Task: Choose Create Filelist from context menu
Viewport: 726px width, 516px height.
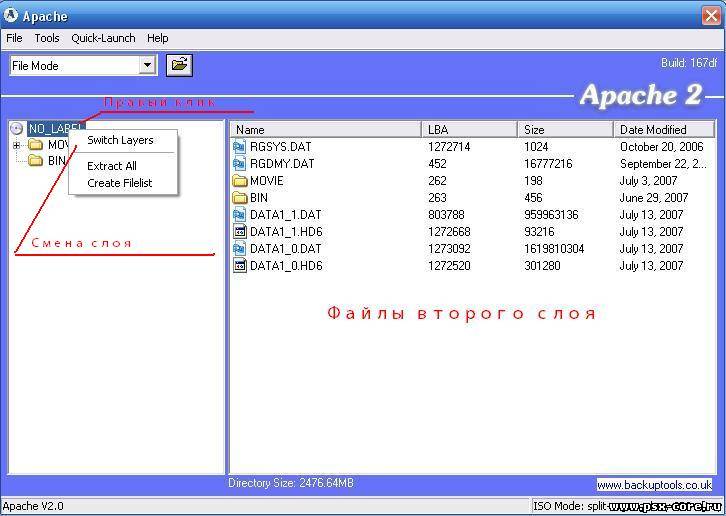Action: coord(119,183)
